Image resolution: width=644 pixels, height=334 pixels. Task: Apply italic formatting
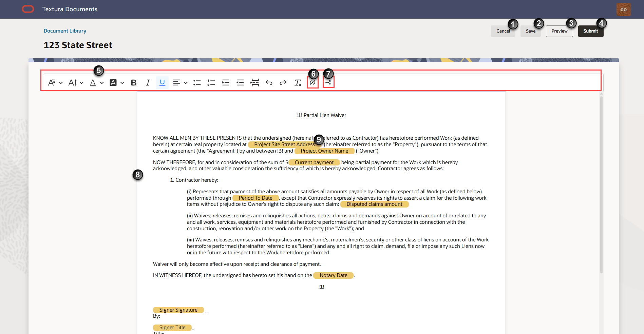click(148, 82)
